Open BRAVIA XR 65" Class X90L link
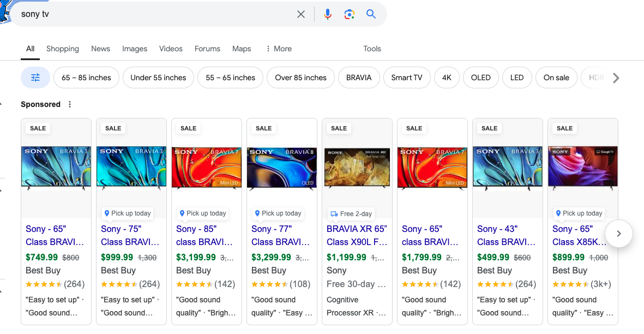Image resolution: width=644 pixels, height=334 pixels. pos(357,235)
